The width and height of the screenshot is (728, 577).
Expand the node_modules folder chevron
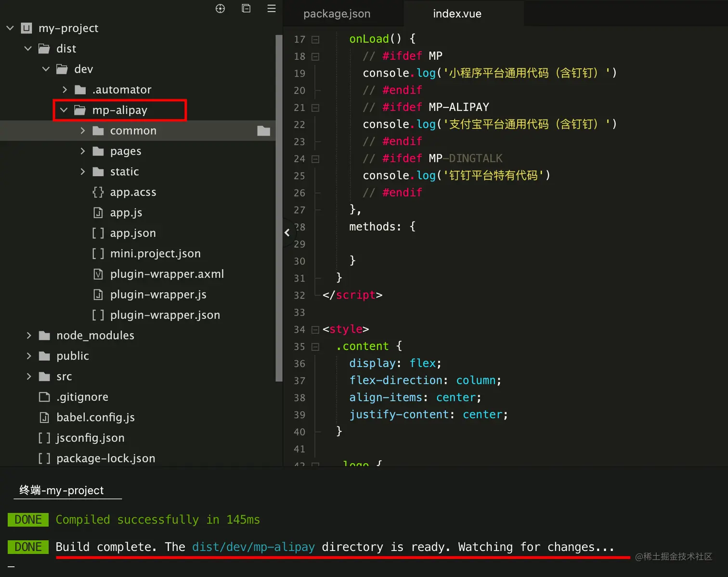(28, 335)
